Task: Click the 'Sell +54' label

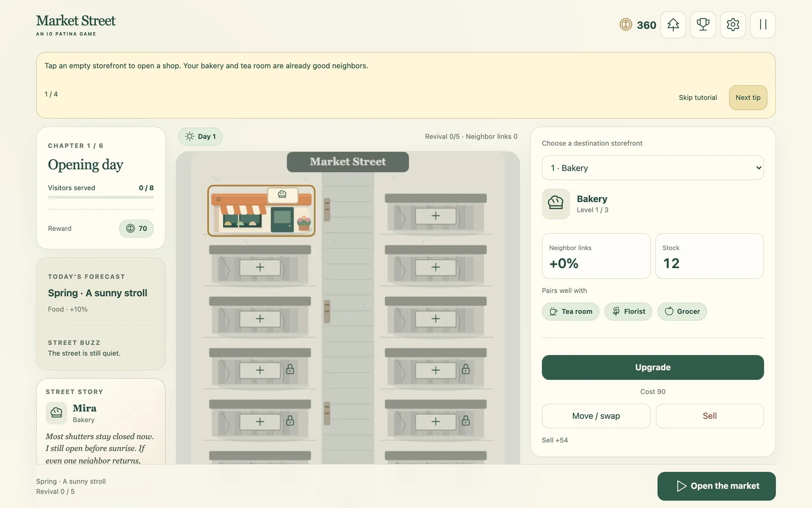Action: pos(555,440)
